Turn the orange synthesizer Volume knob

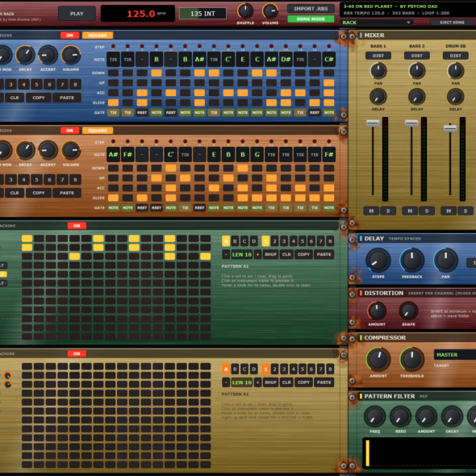[71, 150]
